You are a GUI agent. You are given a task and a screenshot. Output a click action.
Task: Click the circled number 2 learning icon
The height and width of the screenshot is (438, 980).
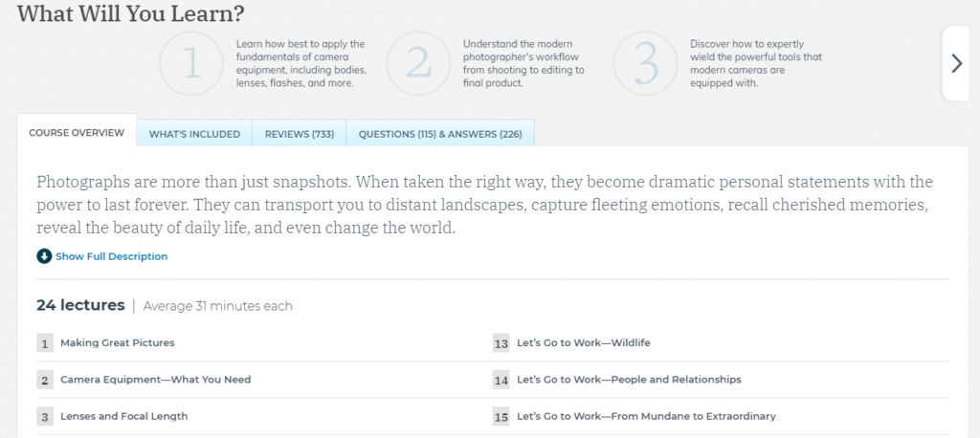[418, 63]
